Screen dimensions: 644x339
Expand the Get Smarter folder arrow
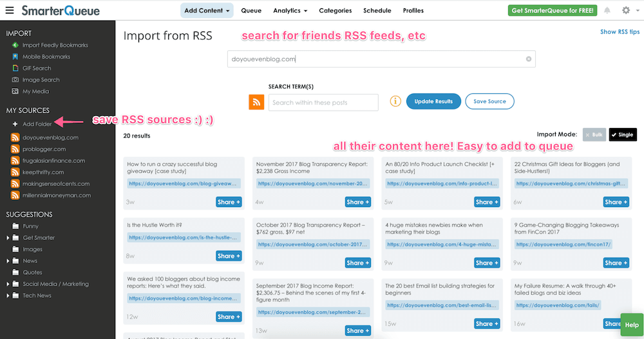click(x=8, y=237)
